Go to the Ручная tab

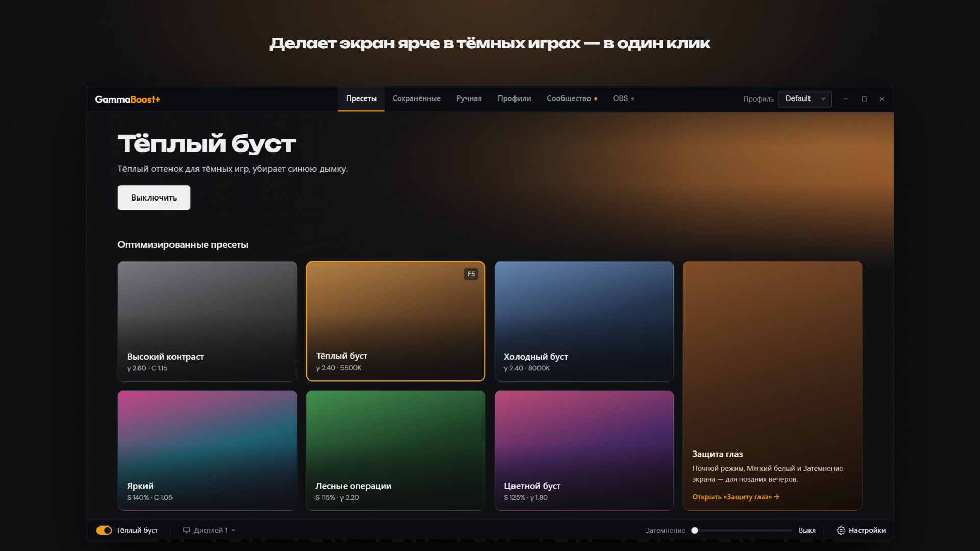tap(469, 98)
